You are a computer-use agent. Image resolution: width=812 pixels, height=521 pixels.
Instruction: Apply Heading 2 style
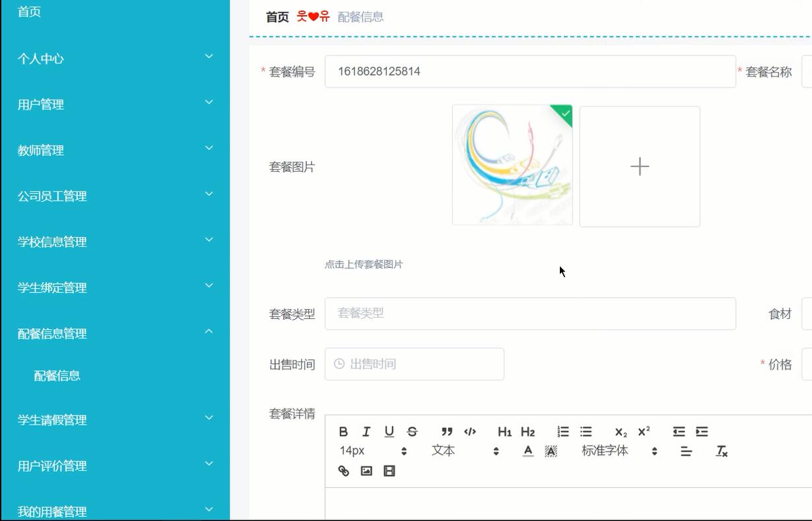click(x=528, y=432)
